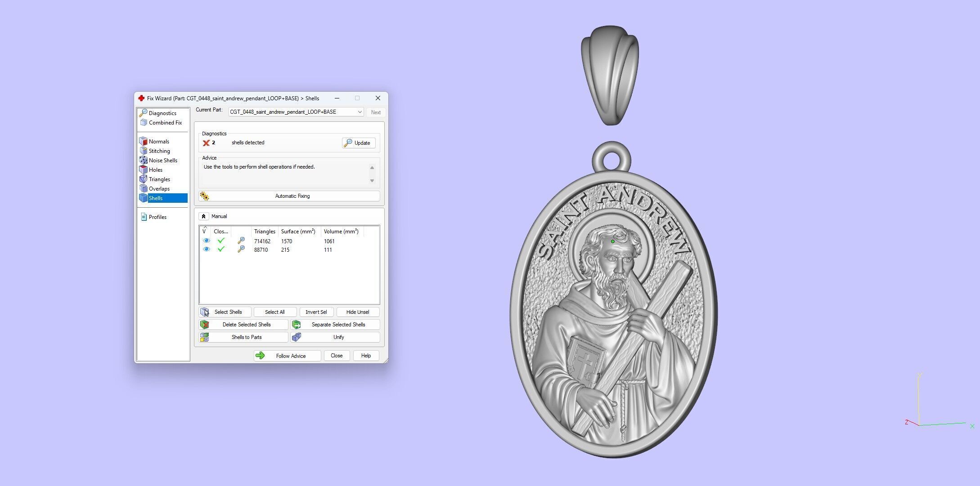Viewport: 980px width, 486px height.
Task: Click the Invert Sel button
Action: 316,312
